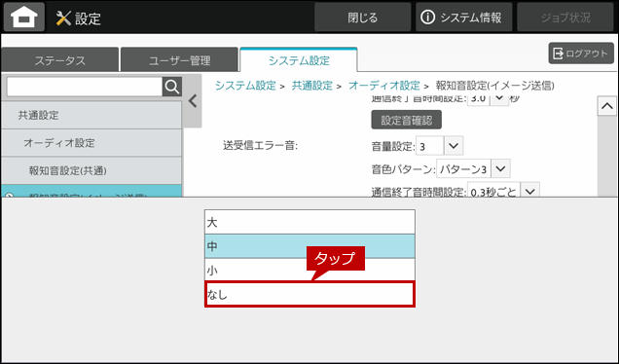Click the 送受信エラー音 label text

click(x=260, y=146)
